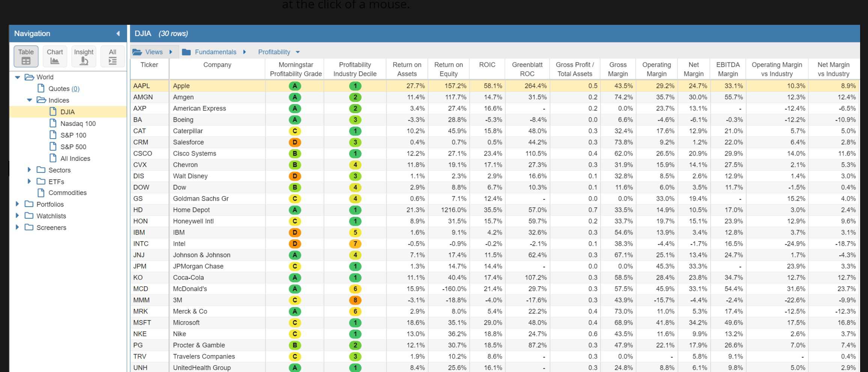Screen dimensions: 868x372
Task: Click Intel's industry decile 7 badge
Action: point(355,244)
